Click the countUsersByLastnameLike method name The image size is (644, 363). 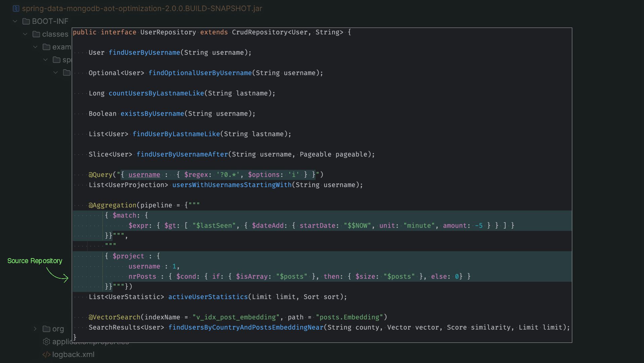[156, 93]
